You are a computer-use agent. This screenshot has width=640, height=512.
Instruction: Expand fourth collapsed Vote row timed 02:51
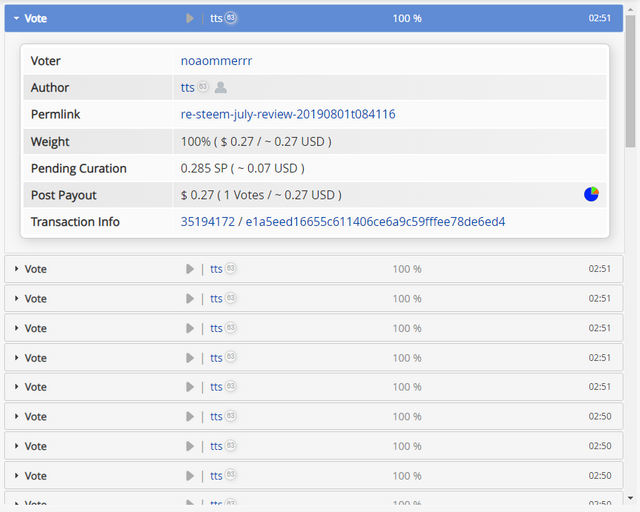point(313,358)
